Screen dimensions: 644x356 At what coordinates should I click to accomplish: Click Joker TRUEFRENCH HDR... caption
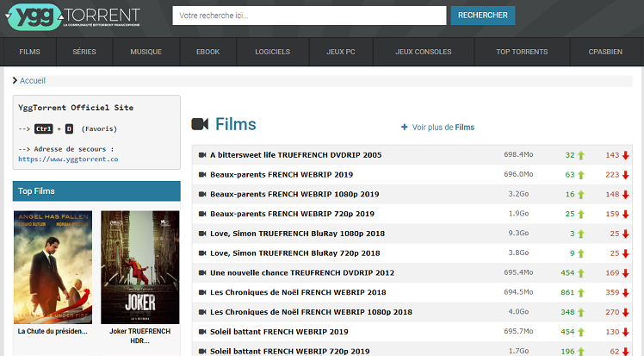tap(140, 336)
